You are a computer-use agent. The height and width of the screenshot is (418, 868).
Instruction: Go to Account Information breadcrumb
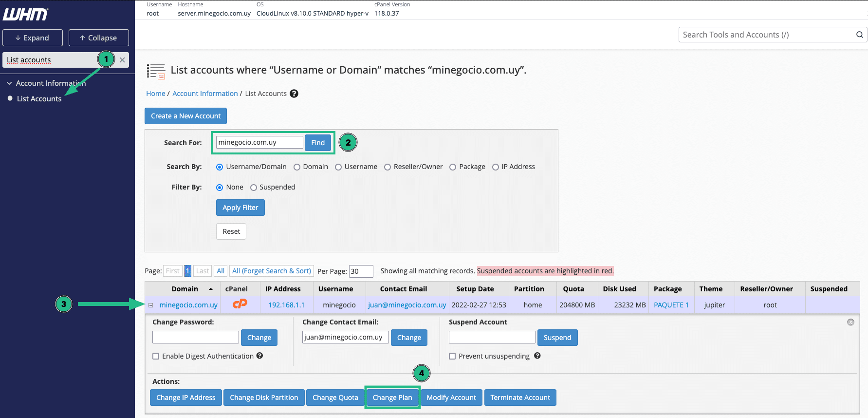(205, 94)
